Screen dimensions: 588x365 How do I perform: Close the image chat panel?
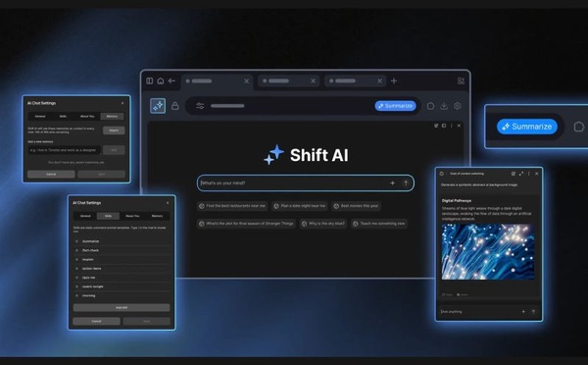tap(537, 174)
